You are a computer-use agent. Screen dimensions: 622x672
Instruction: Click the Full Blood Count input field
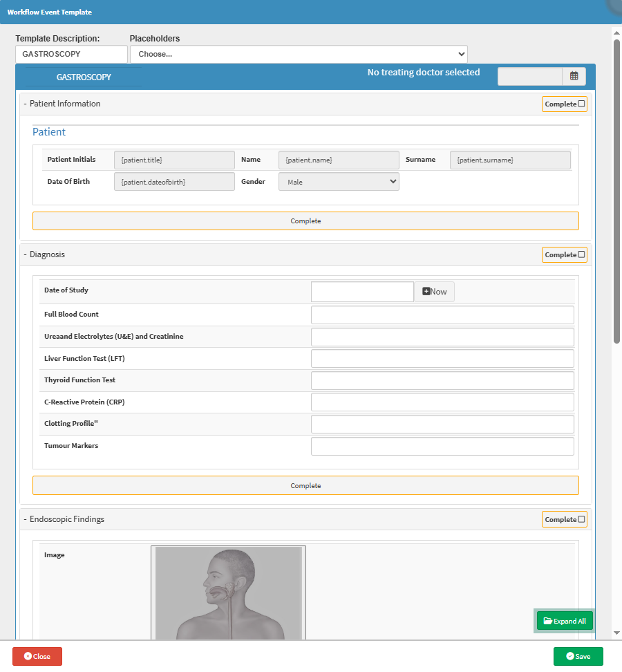tap(442, 315)
